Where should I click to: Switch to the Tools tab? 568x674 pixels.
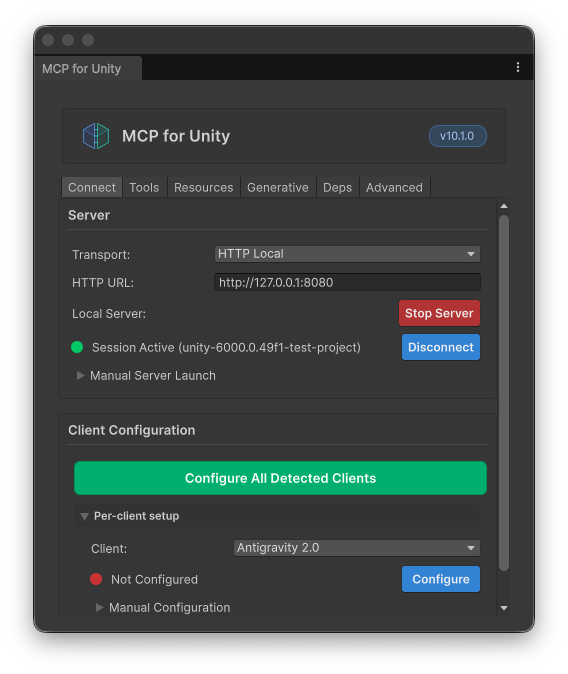click(144, 187)
